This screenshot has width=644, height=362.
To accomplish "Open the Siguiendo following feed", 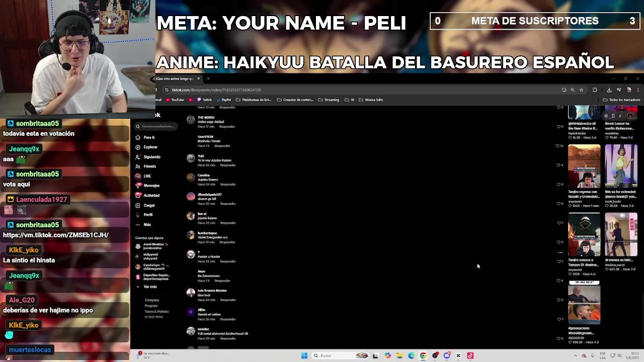I will click(x=148, y=157).
